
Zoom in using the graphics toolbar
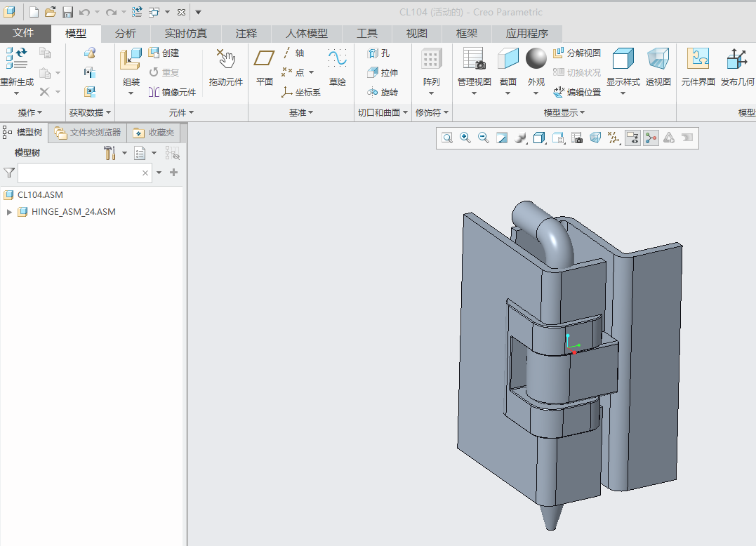click(x=465, y=138)
